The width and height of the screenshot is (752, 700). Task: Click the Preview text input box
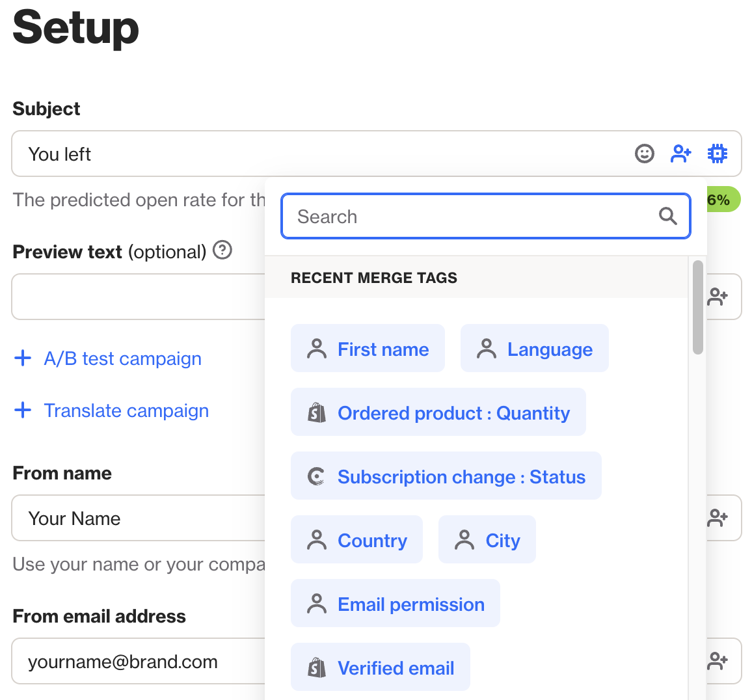tap(139, 297)
